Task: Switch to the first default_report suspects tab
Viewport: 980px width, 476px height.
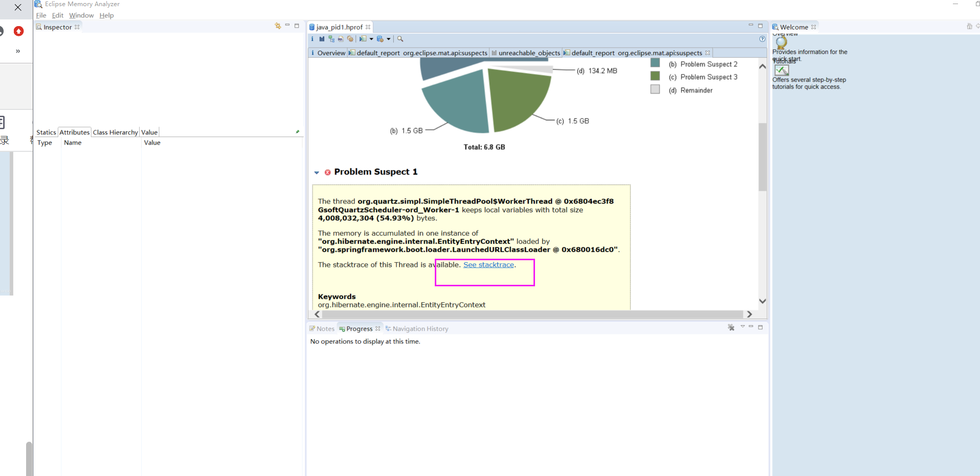Action: pyautogui.click(x=418, y=53)
